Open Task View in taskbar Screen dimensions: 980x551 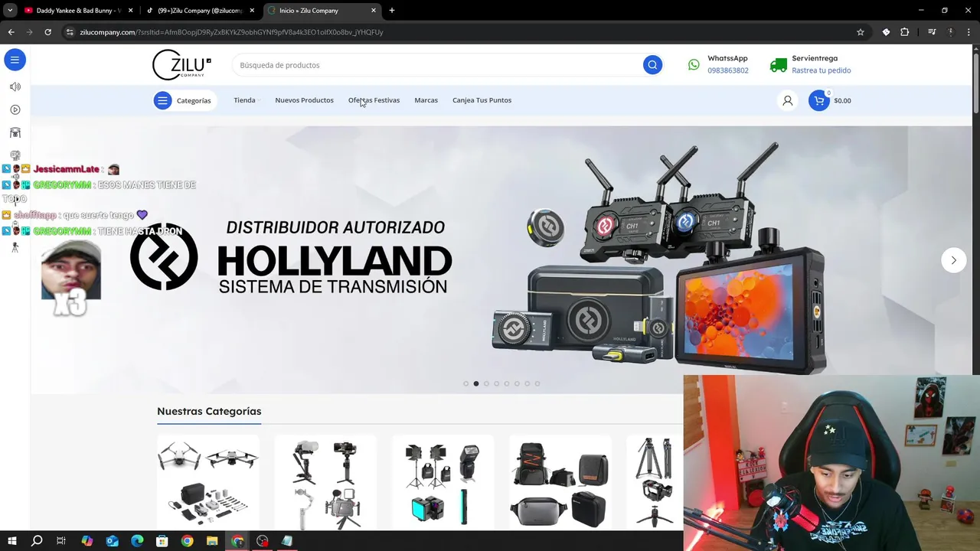click(x=61, y=541)
